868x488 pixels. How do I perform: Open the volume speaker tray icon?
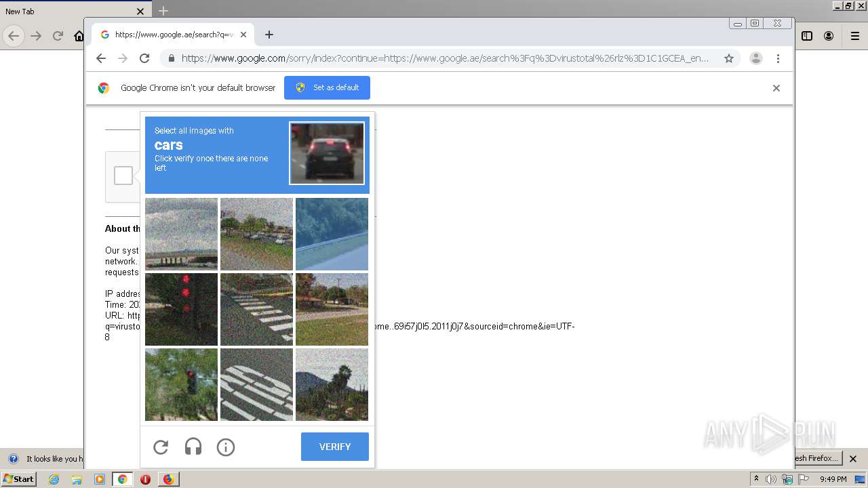(x=771, y=479)
